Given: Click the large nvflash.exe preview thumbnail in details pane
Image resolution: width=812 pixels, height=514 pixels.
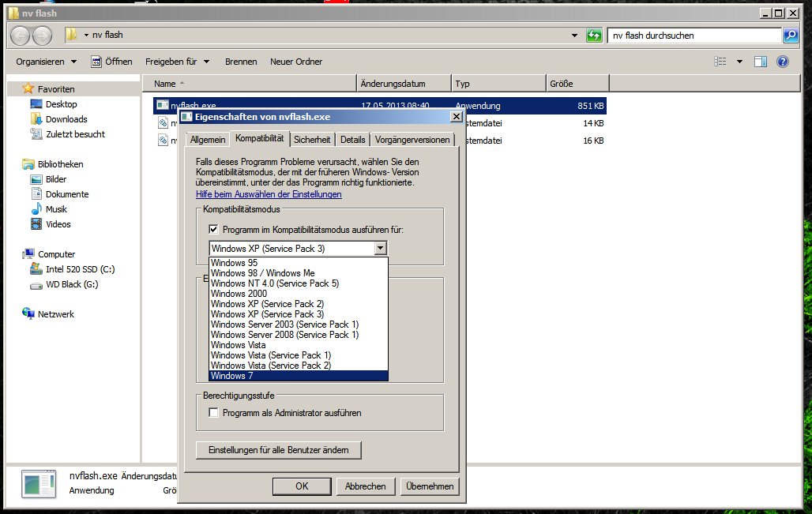Looking at the screenshot, I should click(39, 485).
